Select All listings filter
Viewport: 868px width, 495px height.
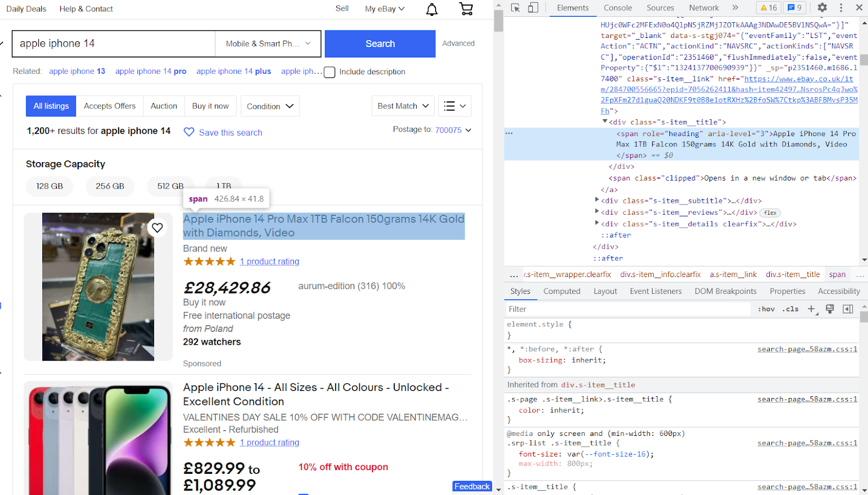pos(52,106)
